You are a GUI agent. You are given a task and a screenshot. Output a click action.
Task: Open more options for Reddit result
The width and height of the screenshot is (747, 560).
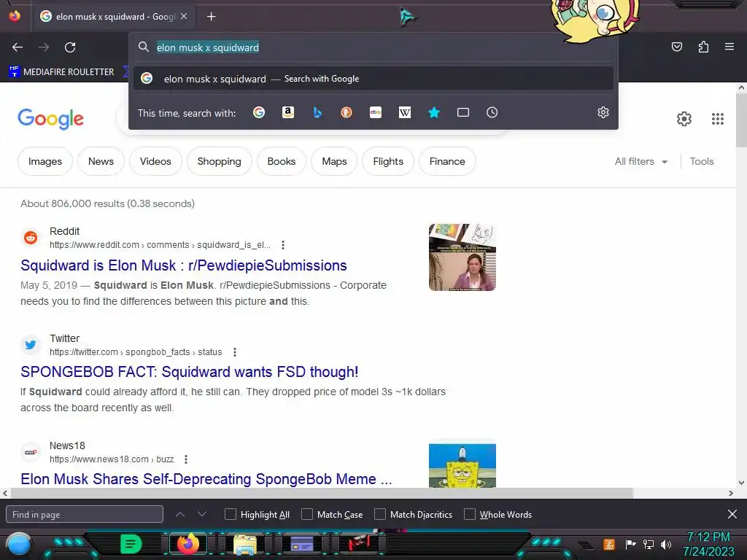[x=283, y=245]
